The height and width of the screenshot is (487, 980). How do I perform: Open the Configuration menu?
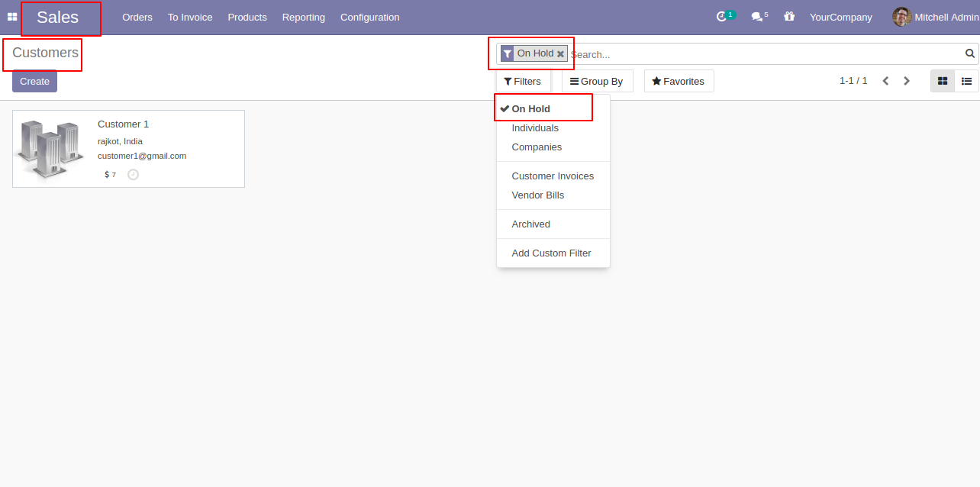[369, 17]
